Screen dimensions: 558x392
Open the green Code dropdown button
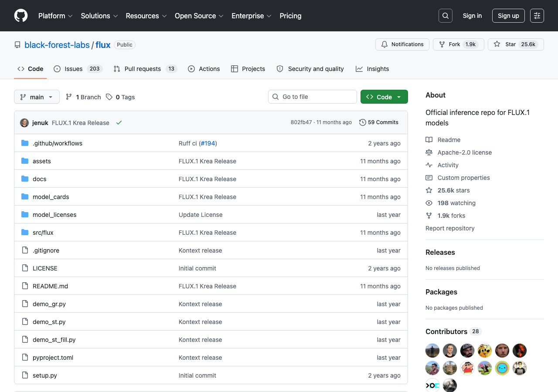(x=384, y=97)
